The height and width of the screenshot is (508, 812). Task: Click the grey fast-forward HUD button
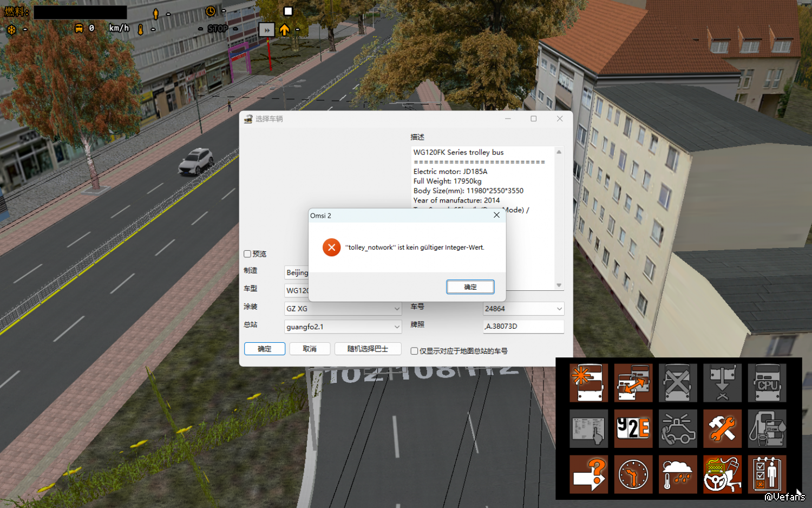pyautogui.click(x=267, y=30)
